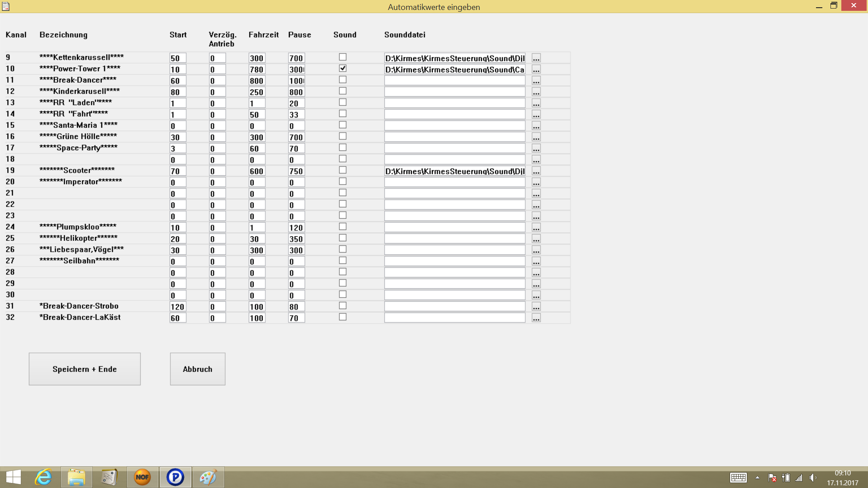Click the Windows Start button
The image size is (868, 488).
coord(14,477)
